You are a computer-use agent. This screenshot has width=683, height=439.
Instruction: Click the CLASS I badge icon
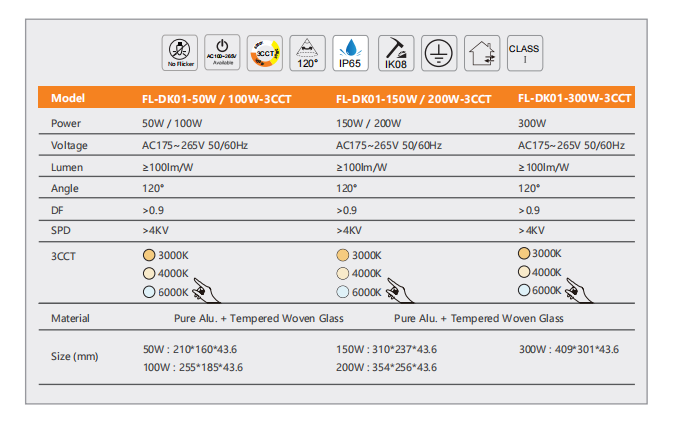pyautogui.click(x=524, y=52)
